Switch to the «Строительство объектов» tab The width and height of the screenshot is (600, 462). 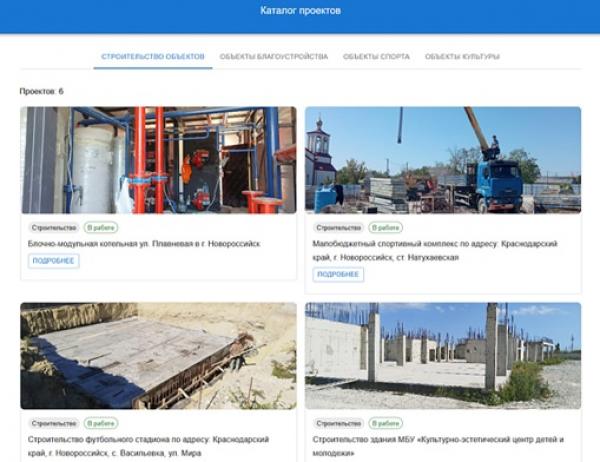(153, 57)
